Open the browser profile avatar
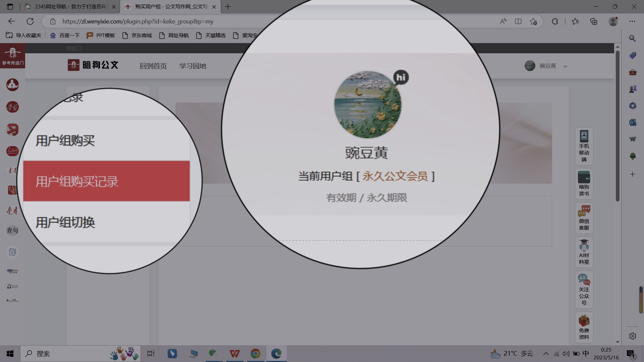644x362 pixels. [x=613, y=21]
